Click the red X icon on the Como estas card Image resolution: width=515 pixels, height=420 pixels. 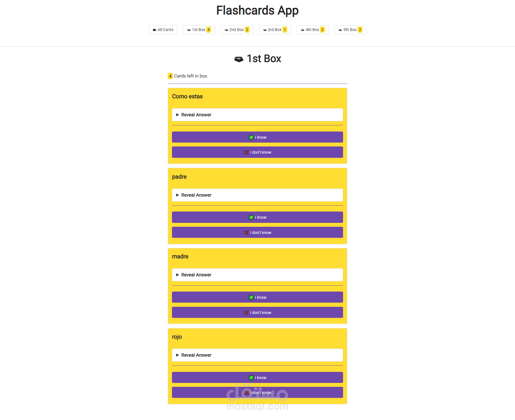[x=246, y=152]
